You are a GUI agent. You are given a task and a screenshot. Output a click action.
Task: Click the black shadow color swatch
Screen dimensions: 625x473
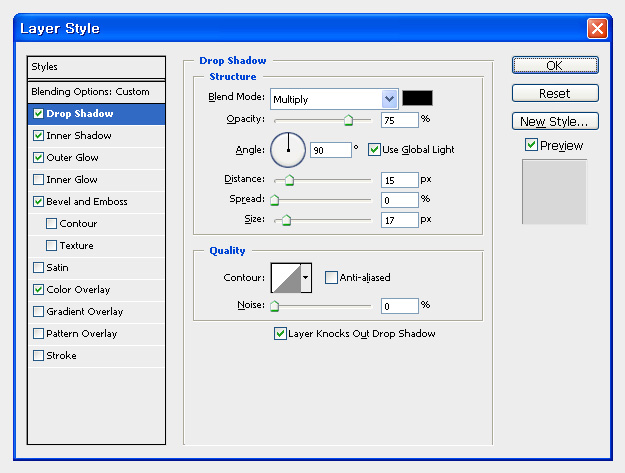click(x=417, y=98)
